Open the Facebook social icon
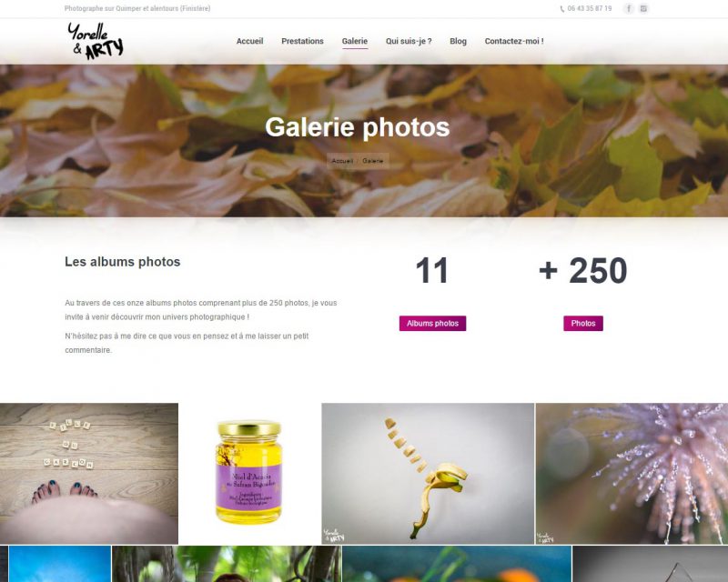The image size is (728, 582). (629, 8)
